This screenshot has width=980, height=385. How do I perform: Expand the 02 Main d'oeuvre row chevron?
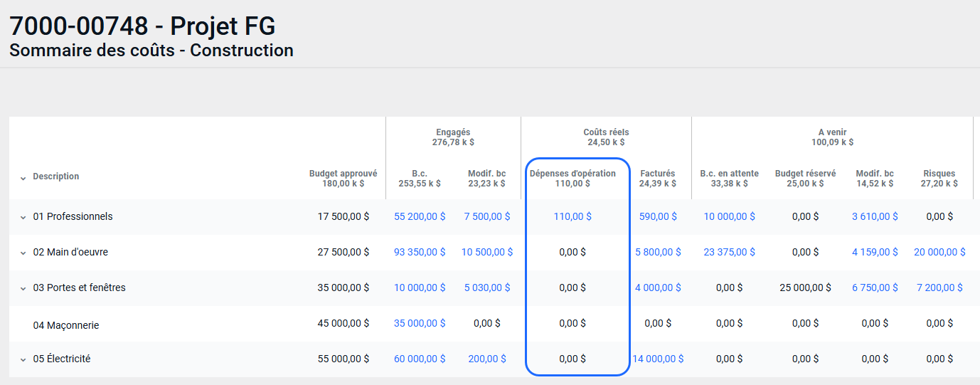point(23,253)
